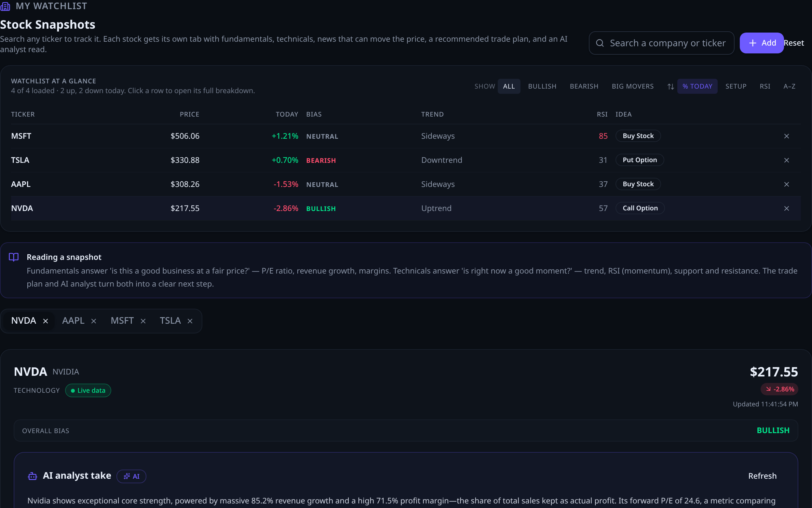Remove NVDA row with its X icon

[787, 209]
